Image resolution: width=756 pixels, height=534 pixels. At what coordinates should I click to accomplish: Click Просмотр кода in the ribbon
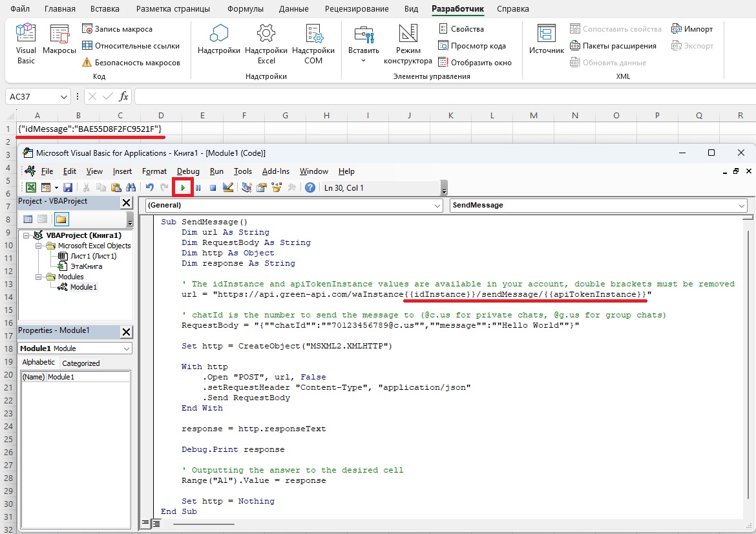[472, 46]
